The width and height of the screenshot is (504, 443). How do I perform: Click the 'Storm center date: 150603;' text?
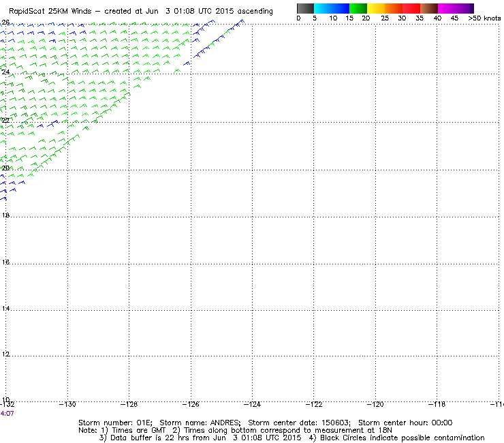pyautogui.click(x=299, y=423)
